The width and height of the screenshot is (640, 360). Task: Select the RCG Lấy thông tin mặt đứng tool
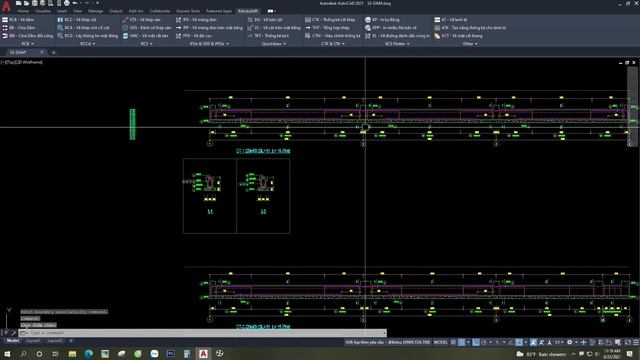87,36
